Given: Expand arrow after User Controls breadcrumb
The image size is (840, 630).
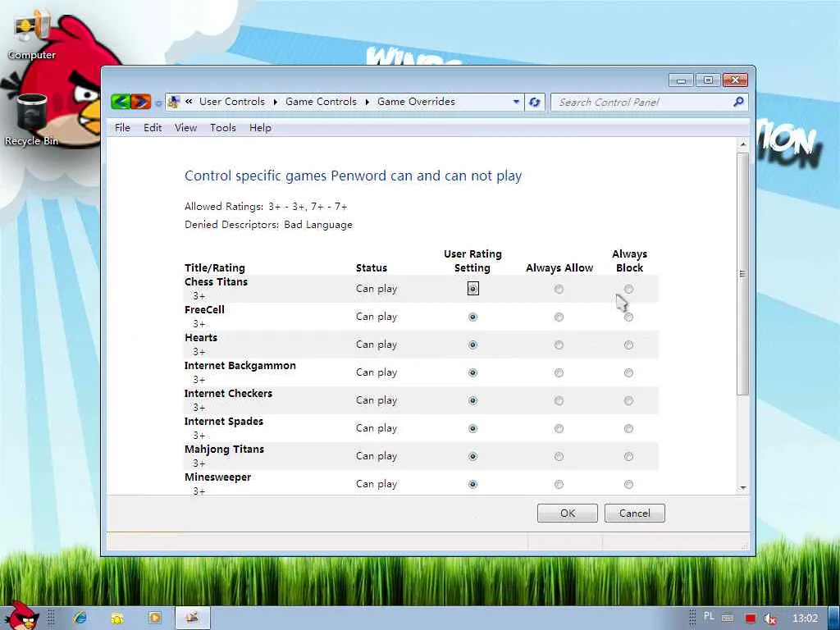Looking at the screenshot, I should [276, 102].
